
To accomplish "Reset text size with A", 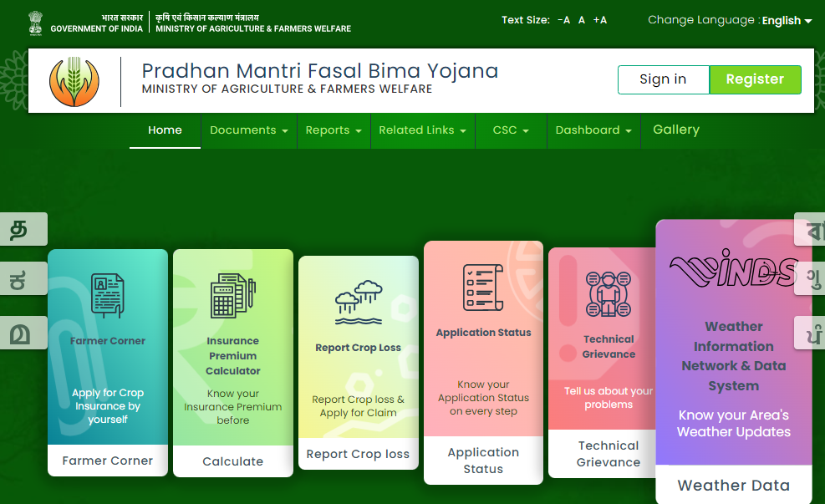I will 582,20.
